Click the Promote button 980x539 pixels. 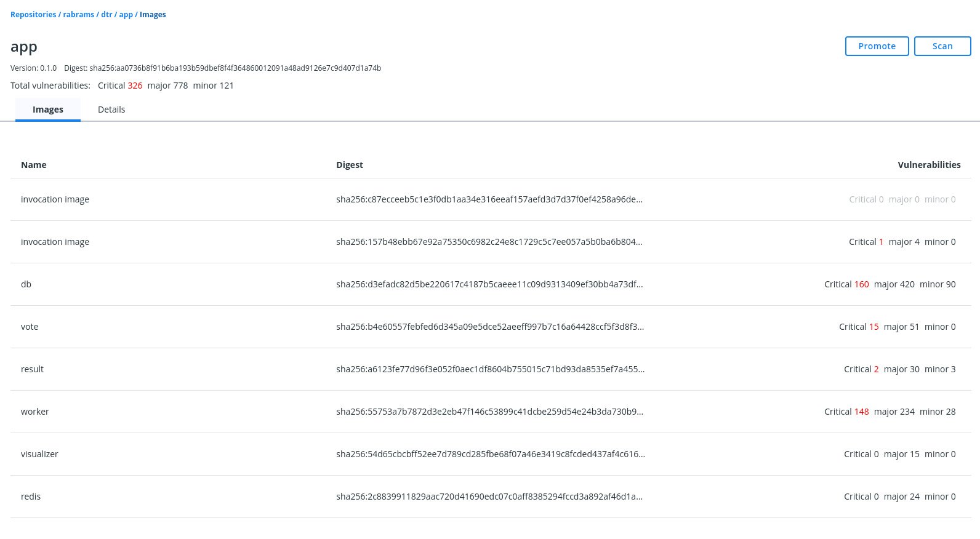point(877,46)
